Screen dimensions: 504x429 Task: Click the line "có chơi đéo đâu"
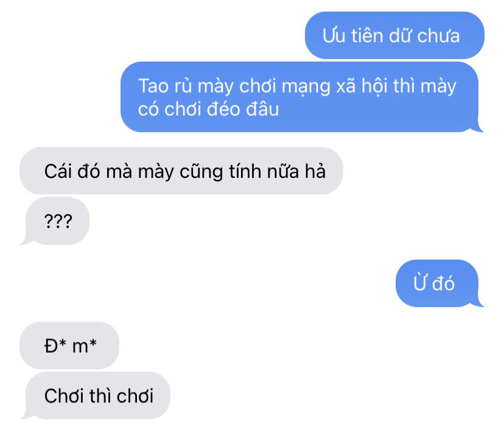point(208,109)
